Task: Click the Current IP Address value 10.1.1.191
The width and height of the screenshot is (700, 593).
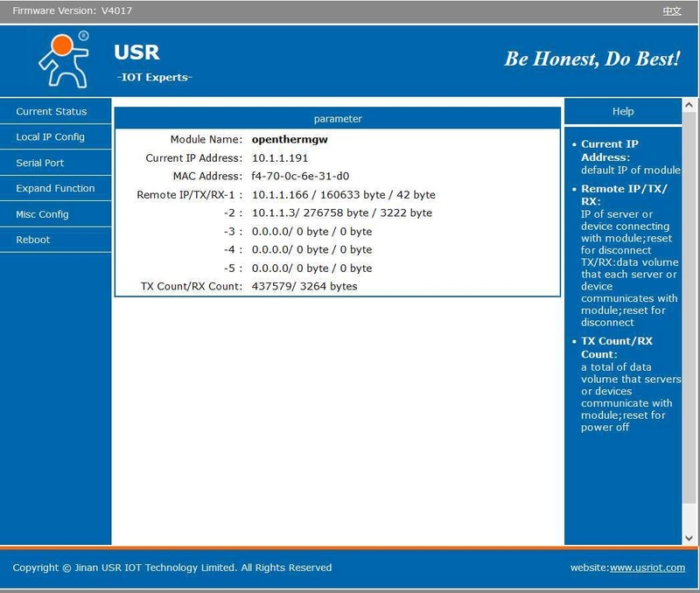Action: tap(280, 158)
